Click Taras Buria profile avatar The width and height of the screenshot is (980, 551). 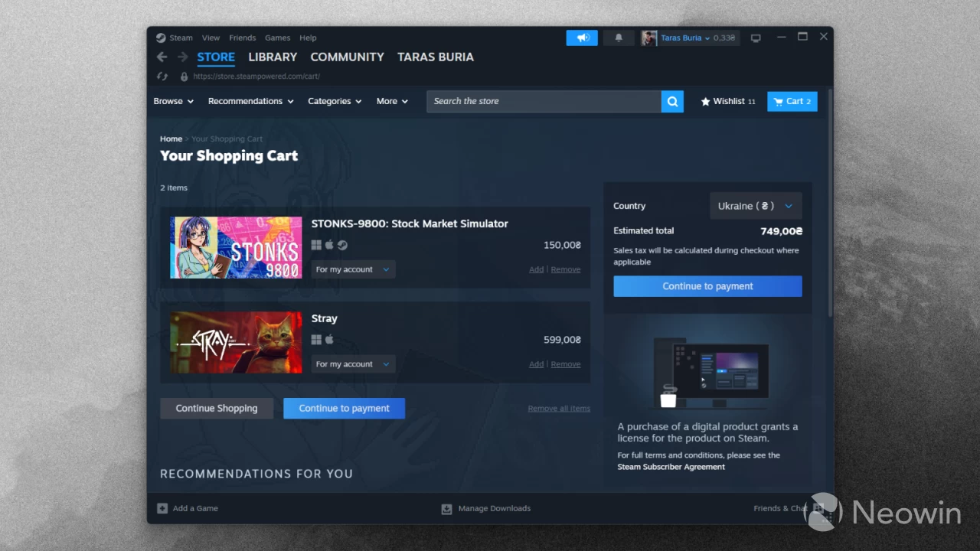[x=649, y=37]
